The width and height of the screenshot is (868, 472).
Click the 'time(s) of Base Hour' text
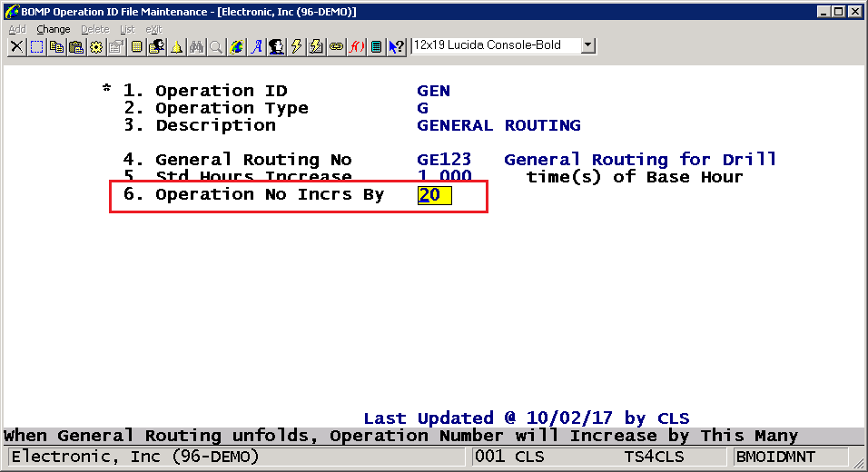635,177
